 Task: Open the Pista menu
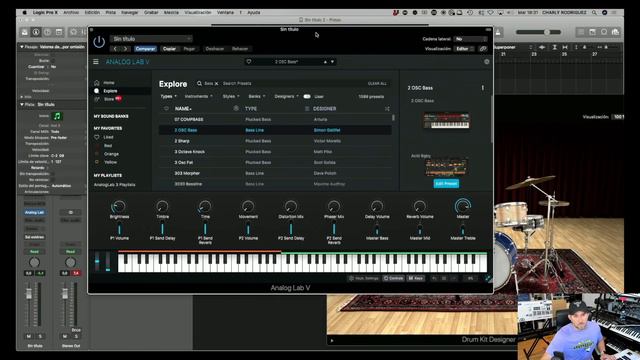[x=111, y=13]
